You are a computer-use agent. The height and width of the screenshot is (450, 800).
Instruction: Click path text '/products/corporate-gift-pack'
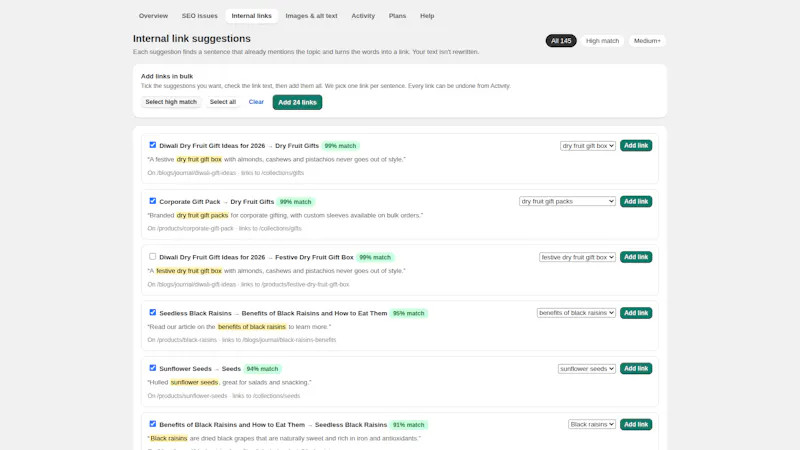click(x=195, y=229)
